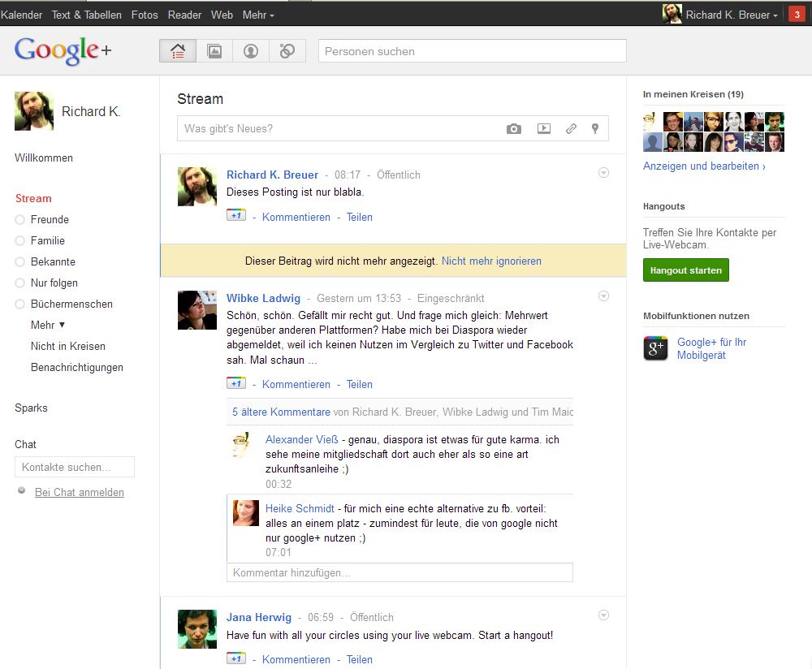Select the Familie circle filter
This screenshot has width=812, height=669.
click(x=47, y=240)
